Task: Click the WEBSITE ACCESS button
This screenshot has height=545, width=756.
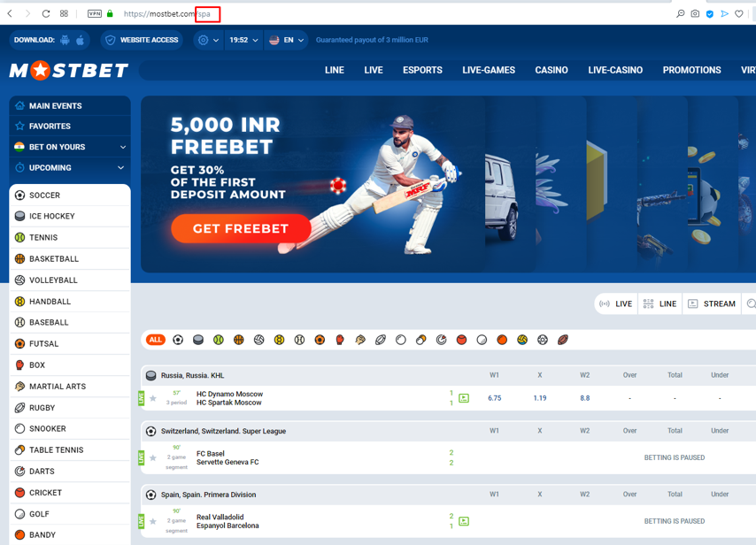Action: pyautogui.click(x=143, y=40)
